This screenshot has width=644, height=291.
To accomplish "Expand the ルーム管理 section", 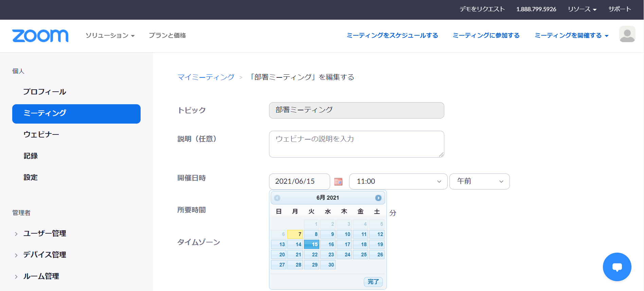I will pos(41,276).
